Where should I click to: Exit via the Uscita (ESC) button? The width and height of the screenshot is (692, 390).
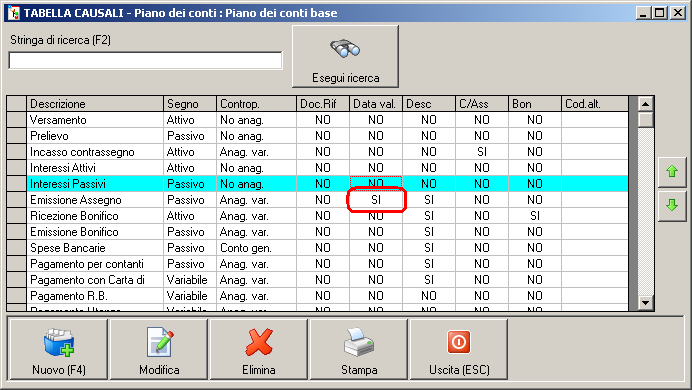459,350
